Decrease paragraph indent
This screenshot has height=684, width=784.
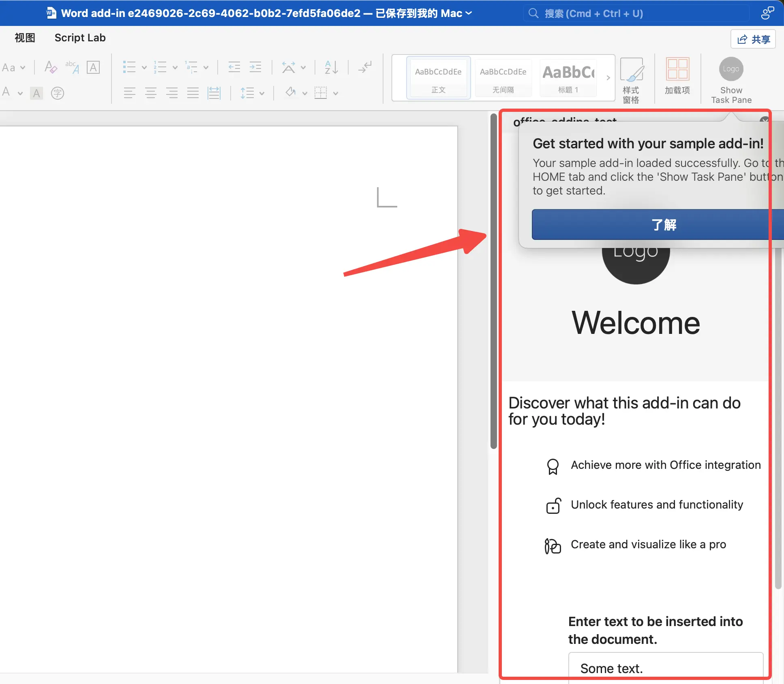[x=234, y=67]
